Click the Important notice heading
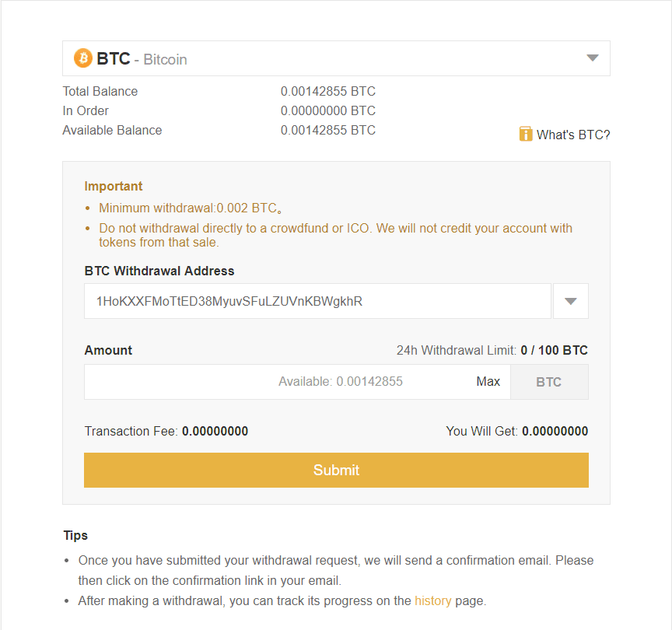The height and width of the screenshot is (630, 672). click(113, 186)
